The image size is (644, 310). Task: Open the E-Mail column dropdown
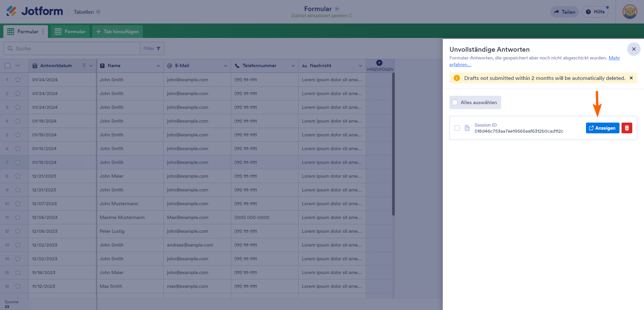(226, 66)
